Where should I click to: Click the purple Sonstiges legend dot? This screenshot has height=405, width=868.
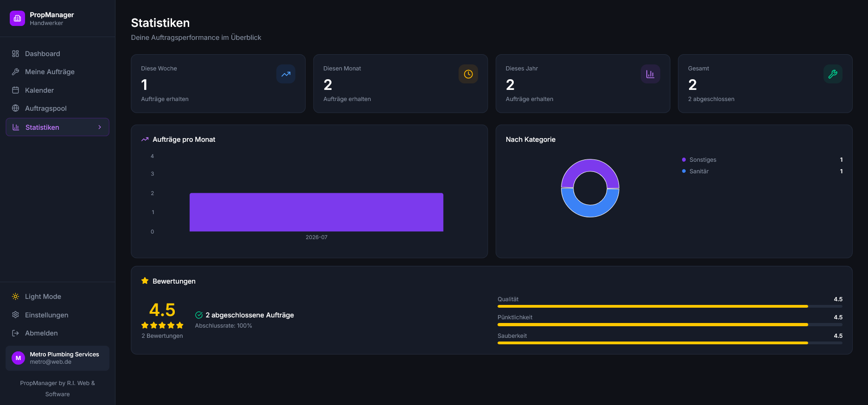coord(684,160)
